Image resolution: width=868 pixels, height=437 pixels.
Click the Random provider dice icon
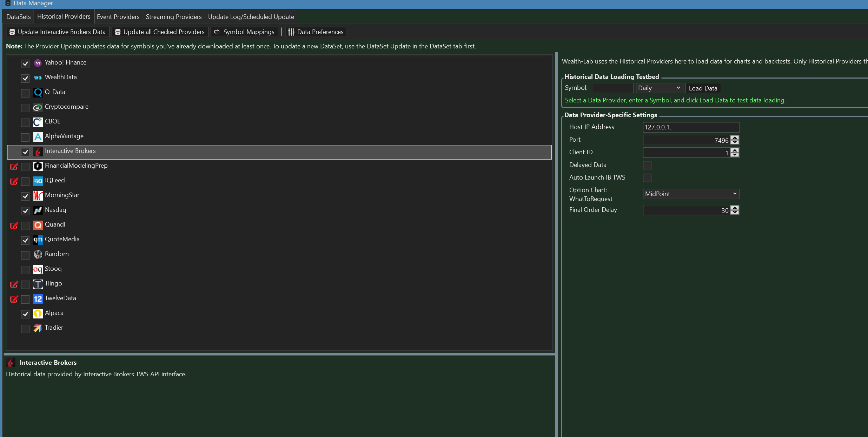point(38,254)
